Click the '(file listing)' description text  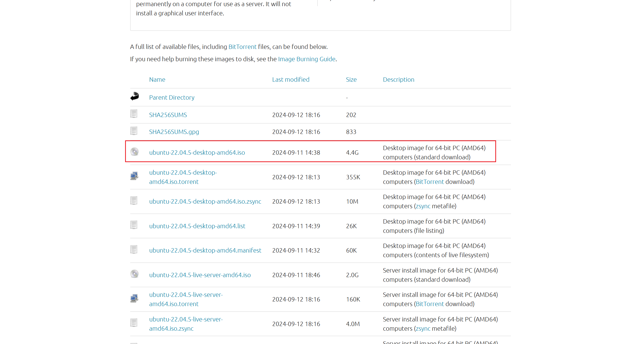tap(429, 231)
